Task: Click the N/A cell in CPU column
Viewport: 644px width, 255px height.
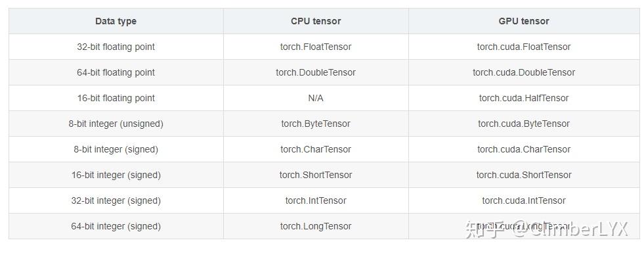Action: tap(316, 98)
